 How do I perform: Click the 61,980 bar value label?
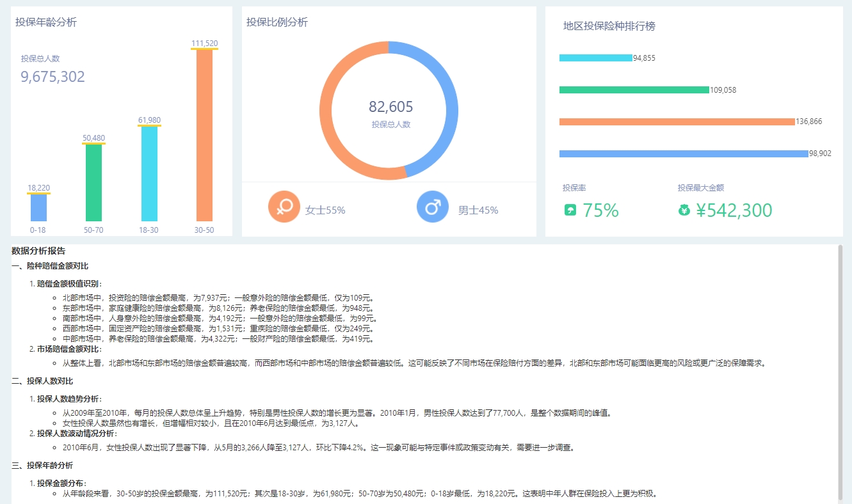(x=149, y=120)
